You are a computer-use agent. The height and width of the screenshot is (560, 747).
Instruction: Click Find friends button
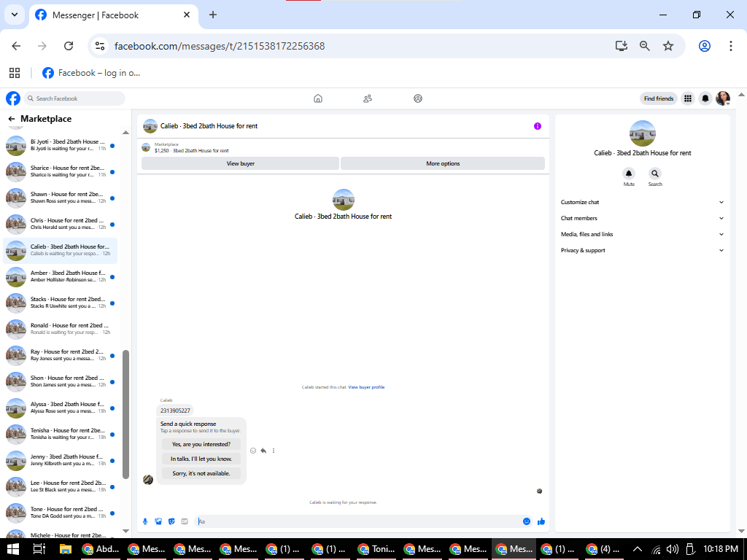coord(659,98)
